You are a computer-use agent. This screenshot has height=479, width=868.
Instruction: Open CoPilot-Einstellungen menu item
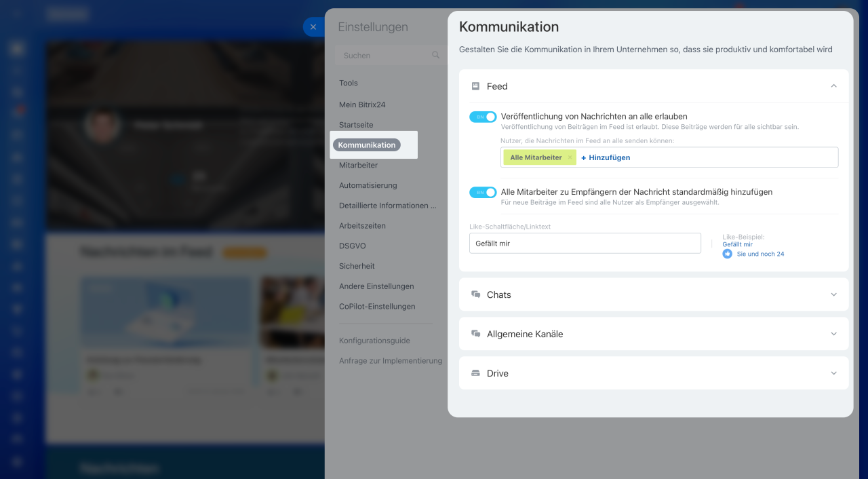click(377, 307)
